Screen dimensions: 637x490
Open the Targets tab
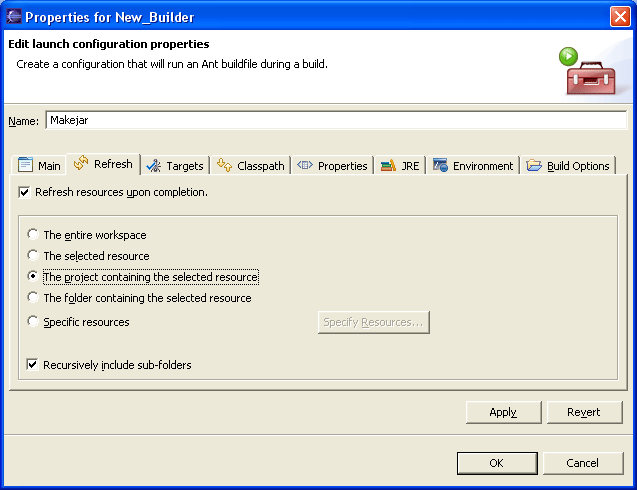(x=175, y=165)
